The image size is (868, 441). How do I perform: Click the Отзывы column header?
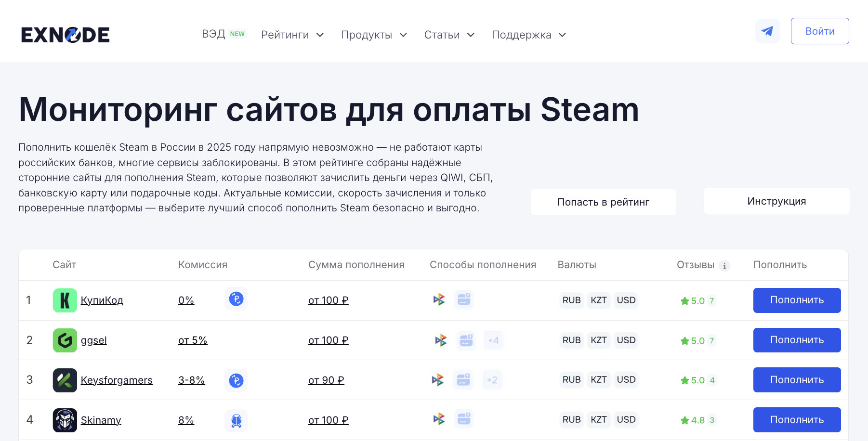point(696,265)
